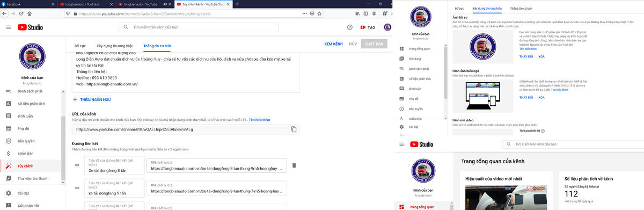Click drag handle of dongfeng 8 tấn link row
The width and height of the screenshot is (644, 210).
(x=77, y=165)
